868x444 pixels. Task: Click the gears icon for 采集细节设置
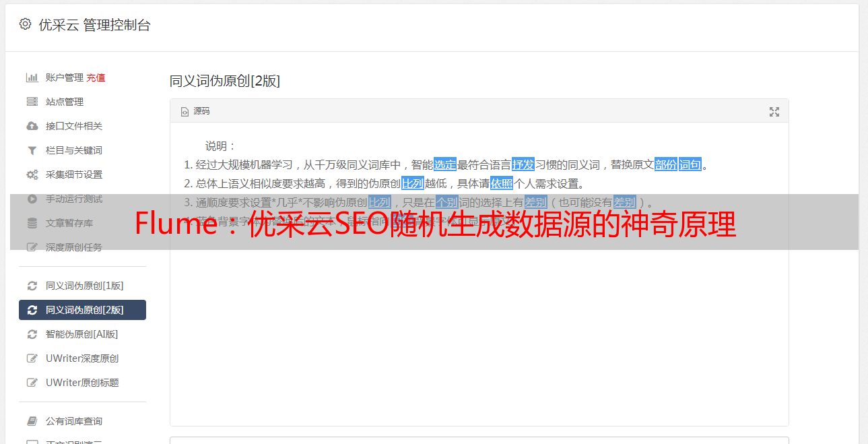click(32, 175)
